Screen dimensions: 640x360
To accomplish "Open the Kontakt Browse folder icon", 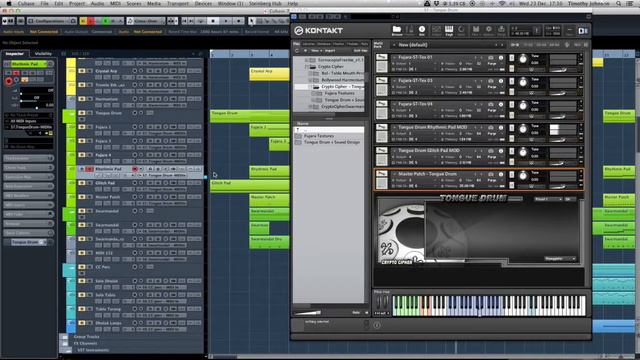I will click(396, 30).
